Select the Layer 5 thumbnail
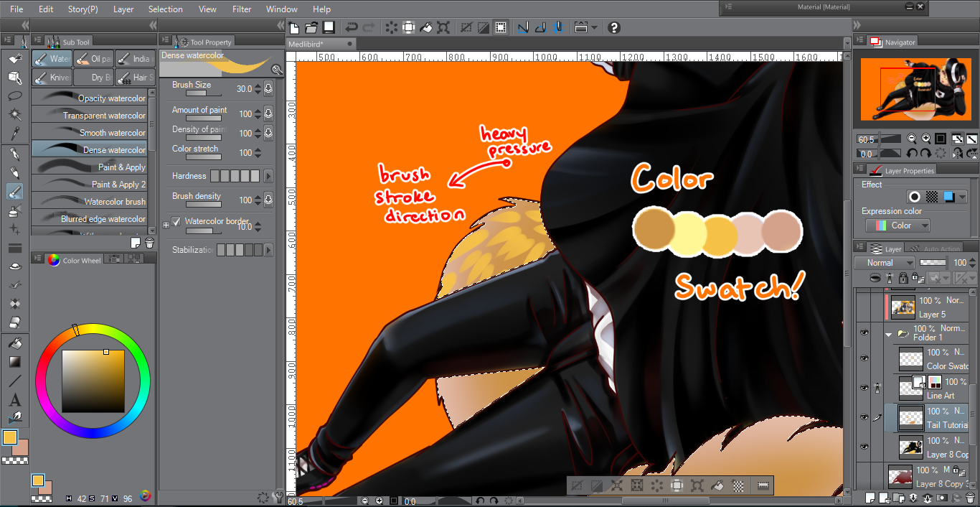The width and height of the screenshot is (980, 507). click(902, 307)
